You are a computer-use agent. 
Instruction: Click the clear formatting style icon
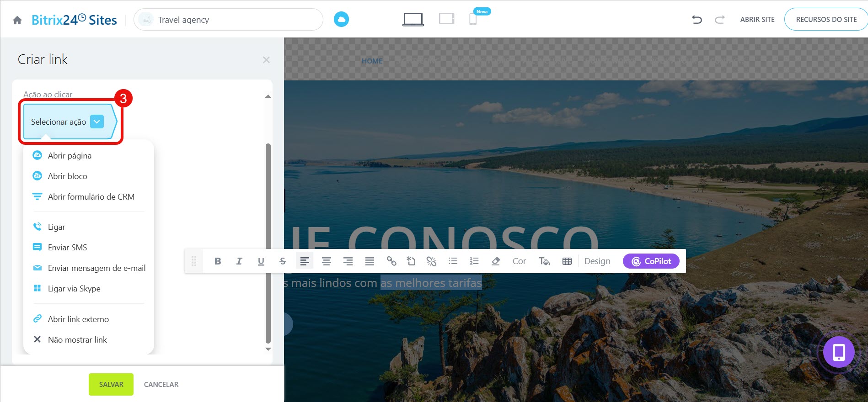coord(411,261)
